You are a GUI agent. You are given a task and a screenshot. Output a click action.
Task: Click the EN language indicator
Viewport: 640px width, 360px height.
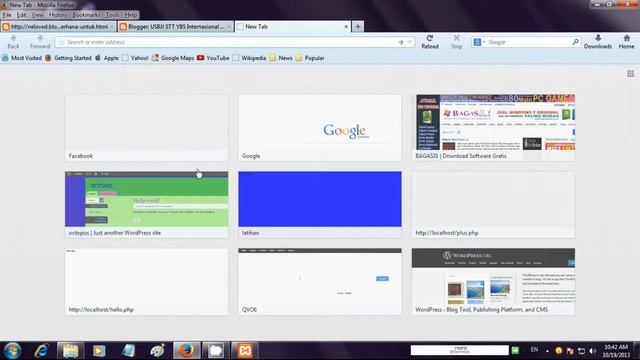534,350
